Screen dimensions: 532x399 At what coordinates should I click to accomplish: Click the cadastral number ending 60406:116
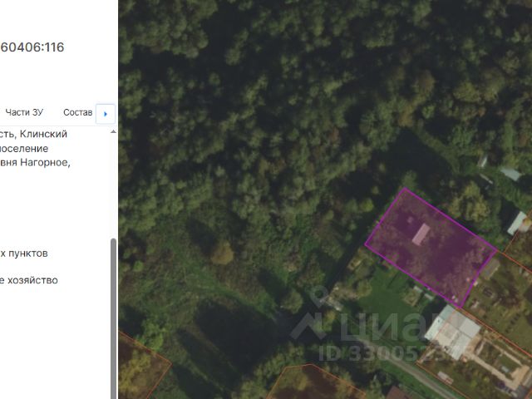[x=32, y=47]
